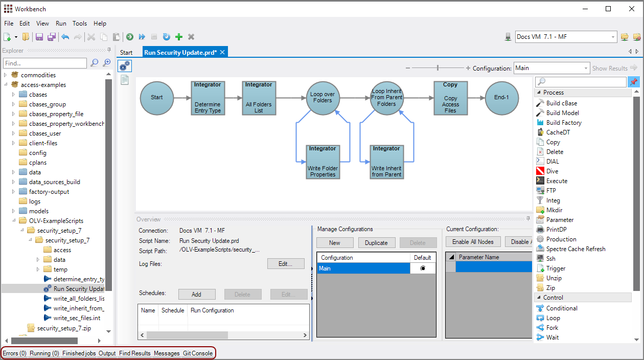Click the green plus Add icon
644x360 pixels.
click(179, 37)
